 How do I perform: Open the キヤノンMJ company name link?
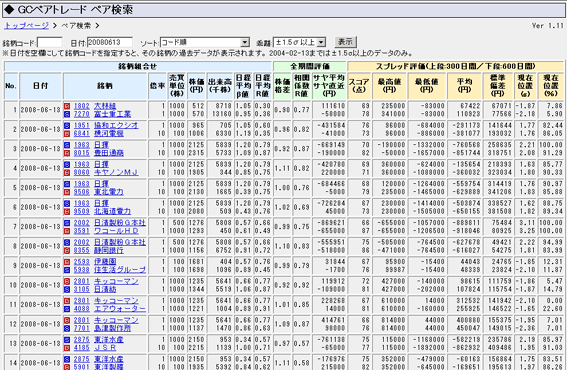click(x=116, y=173)
